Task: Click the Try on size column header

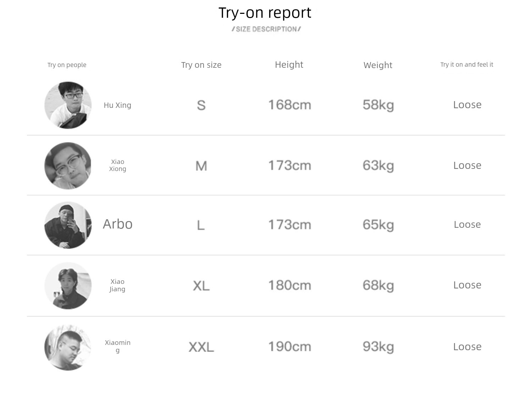Action: tap(201, 65)
